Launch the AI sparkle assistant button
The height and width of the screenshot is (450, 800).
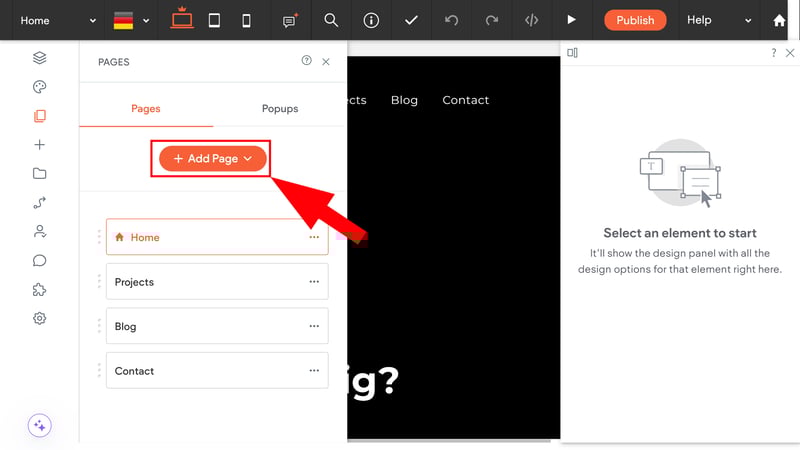click(x=40, y=426)
